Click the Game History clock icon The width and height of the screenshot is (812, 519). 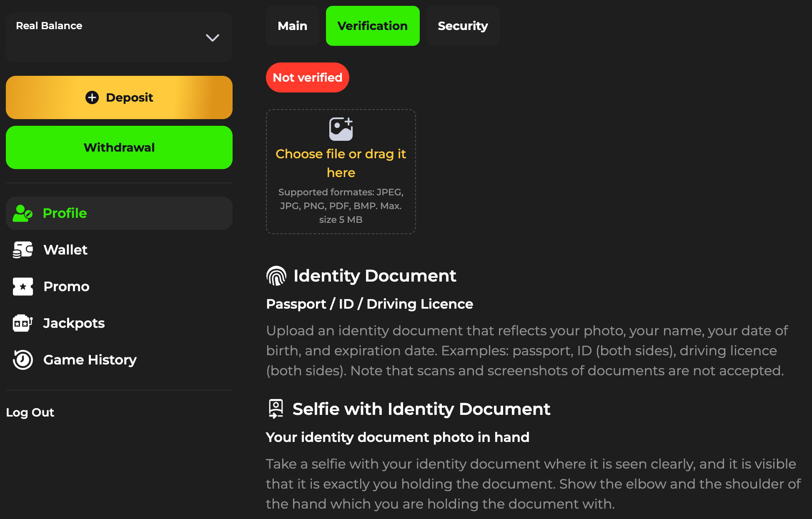[x=23, y=360]
